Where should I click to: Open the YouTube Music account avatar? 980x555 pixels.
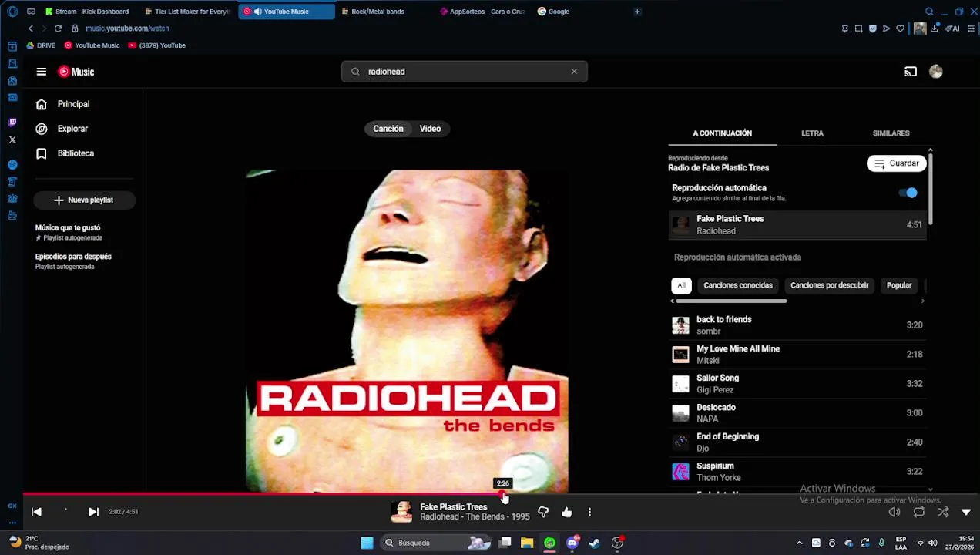(x=936, y=72)
